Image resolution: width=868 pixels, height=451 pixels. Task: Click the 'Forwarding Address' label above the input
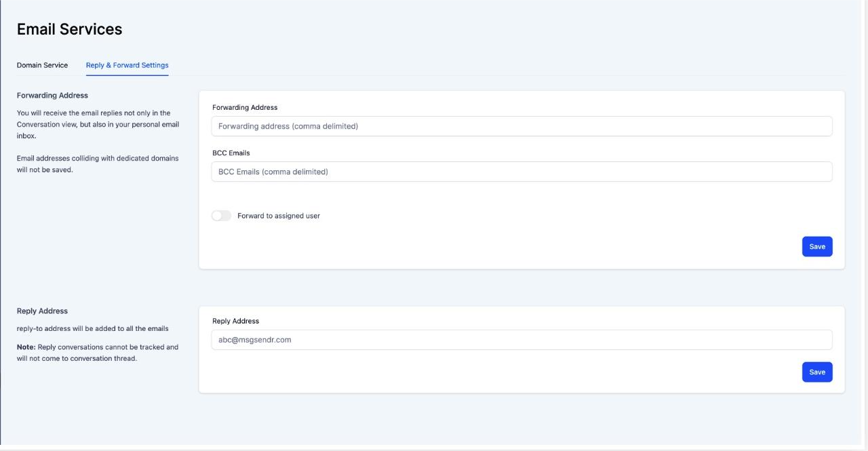coord(245,107)
